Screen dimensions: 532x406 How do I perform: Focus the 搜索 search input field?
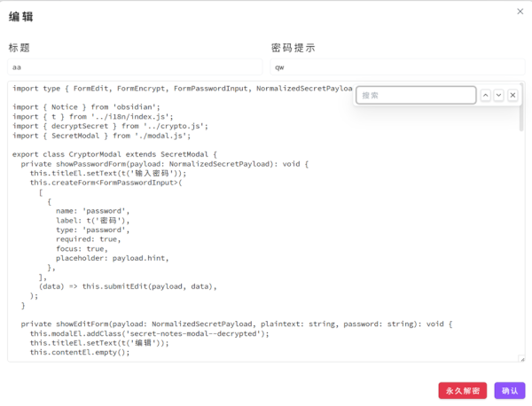tap(416, 96)
